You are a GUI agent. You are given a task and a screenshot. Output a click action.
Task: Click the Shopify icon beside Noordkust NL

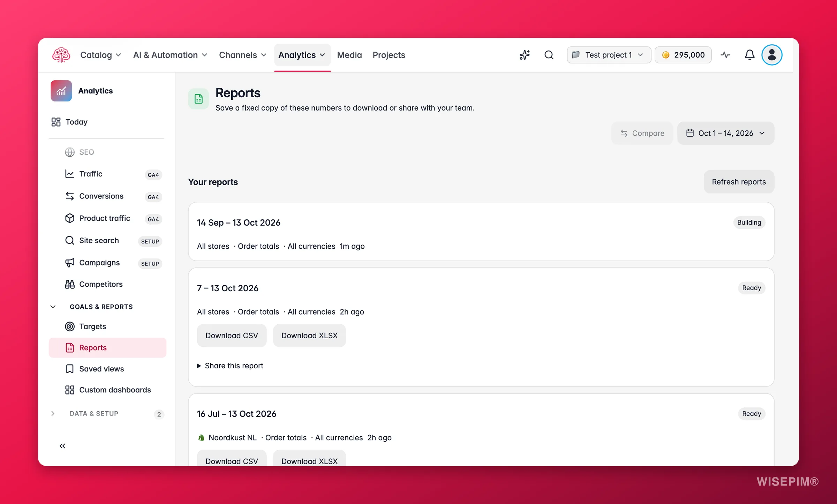point(201,438)
